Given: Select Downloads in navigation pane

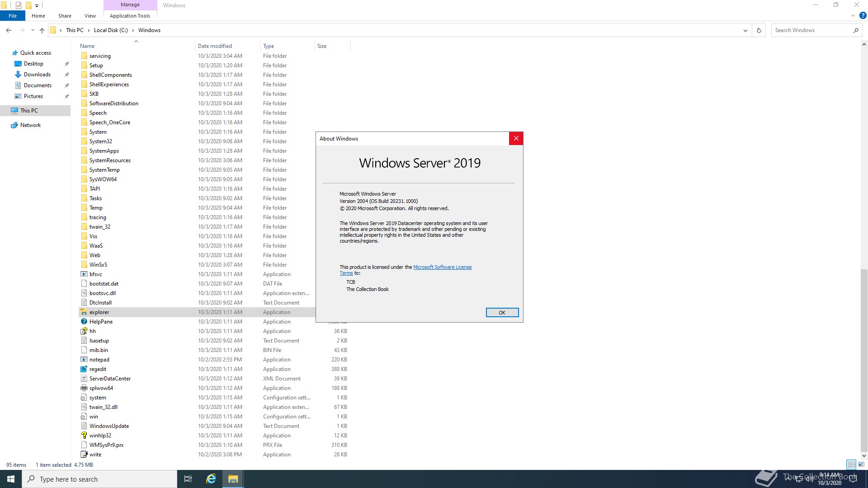Looking at the screenshot, I should click(37, 75).
